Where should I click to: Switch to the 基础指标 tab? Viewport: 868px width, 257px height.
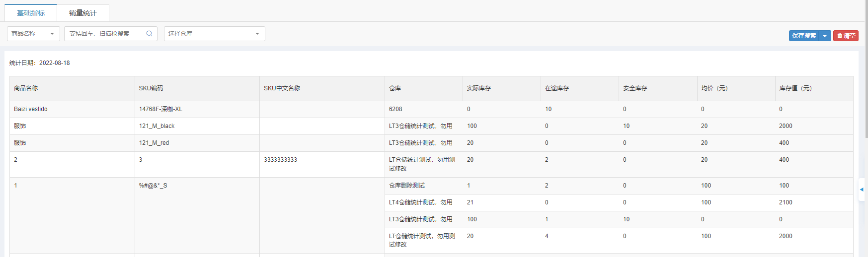(x=31, y=13)
